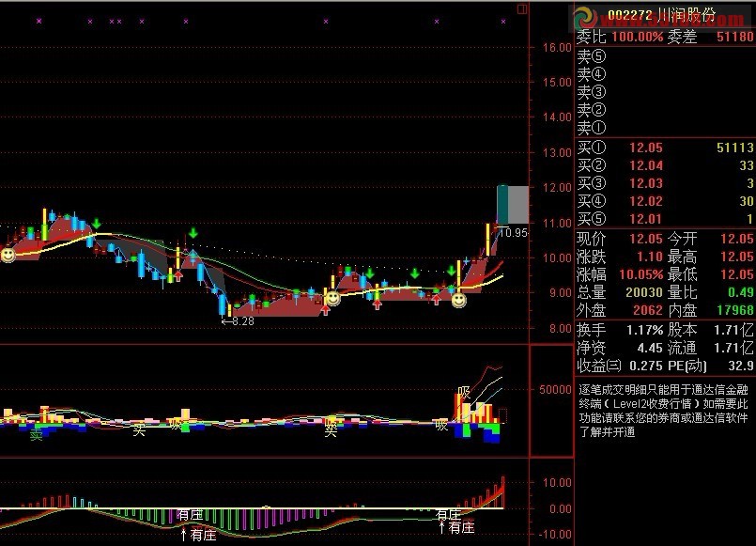Select the 买⑤ bid price 12.01
The width and height of the screenshot is (756, 546).
[646, 219]
